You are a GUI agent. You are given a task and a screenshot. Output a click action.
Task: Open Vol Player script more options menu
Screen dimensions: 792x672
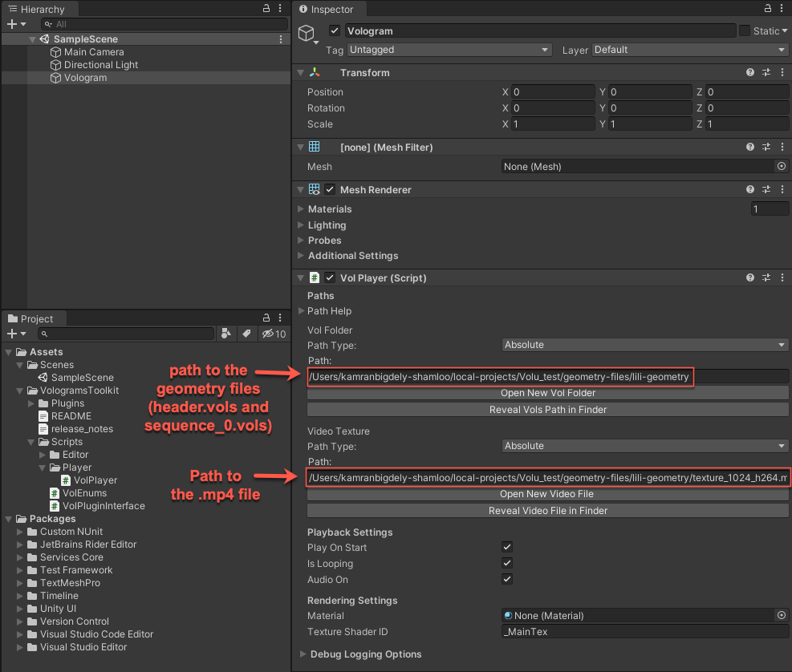[x=782, y=278]
